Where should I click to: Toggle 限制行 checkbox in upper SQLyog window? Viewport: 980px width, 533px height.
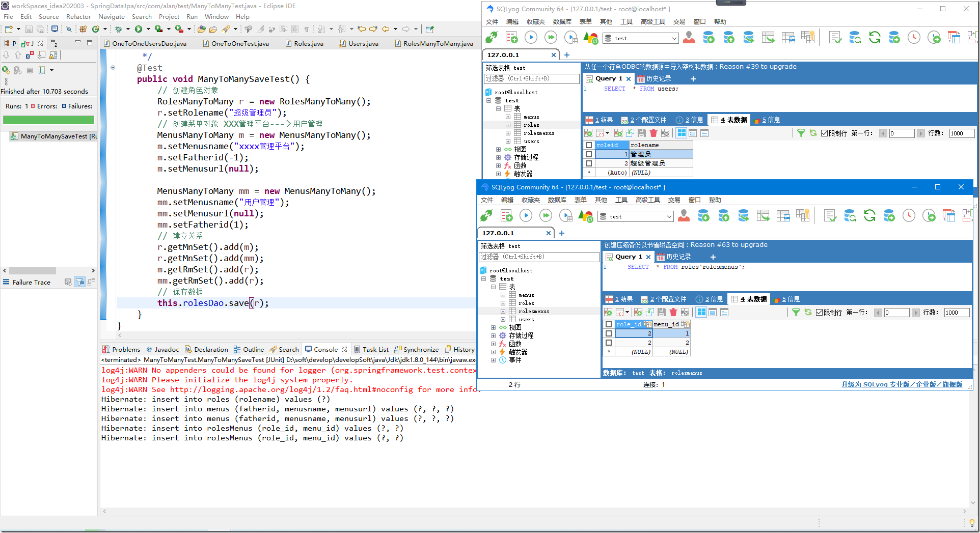824,133
